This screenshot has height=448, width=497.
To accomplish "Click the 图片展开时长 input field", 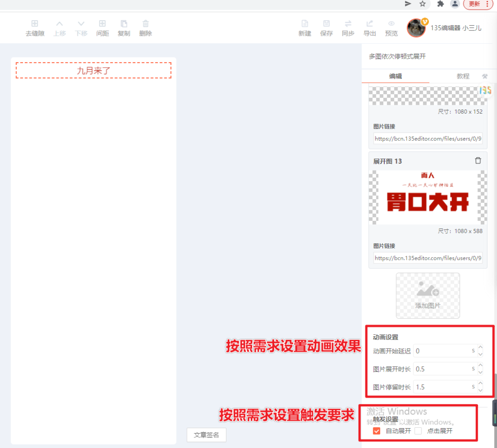I will (445, 369).
